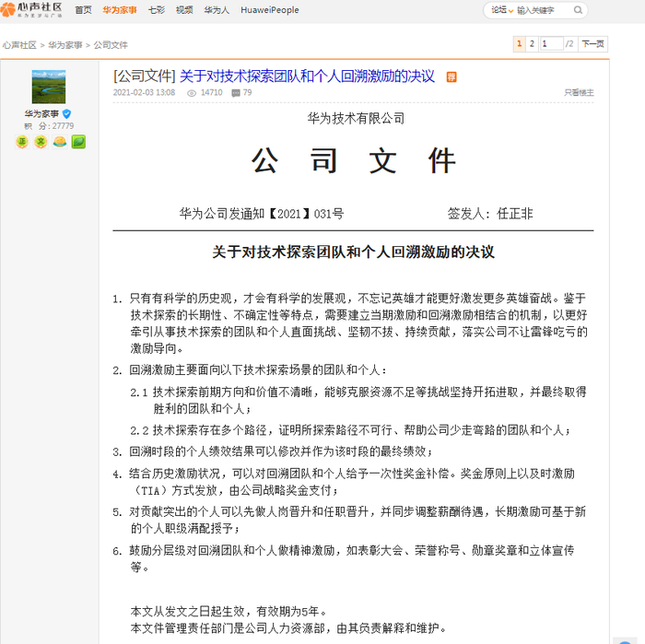Click the page number input box
Screen dimensions: 645x644
point(551,43)
